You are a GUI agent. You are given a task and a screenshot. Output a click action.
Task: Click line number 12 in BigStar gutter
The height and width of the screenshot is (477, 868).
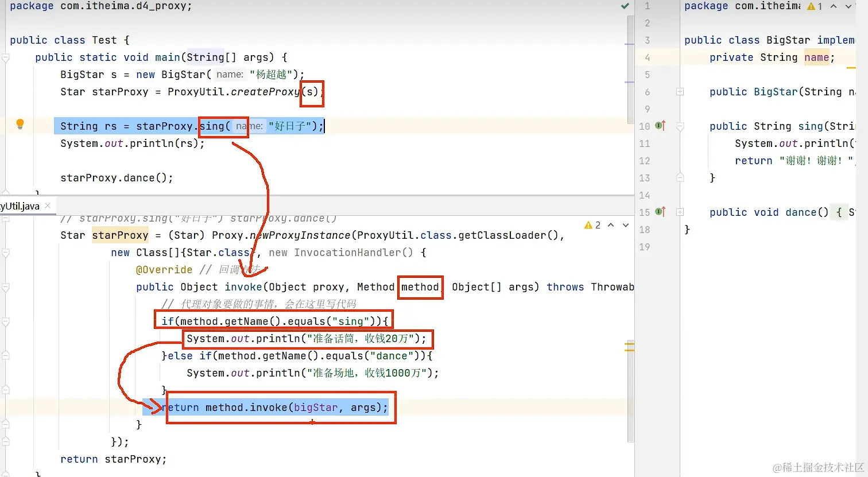pos(645,161)
